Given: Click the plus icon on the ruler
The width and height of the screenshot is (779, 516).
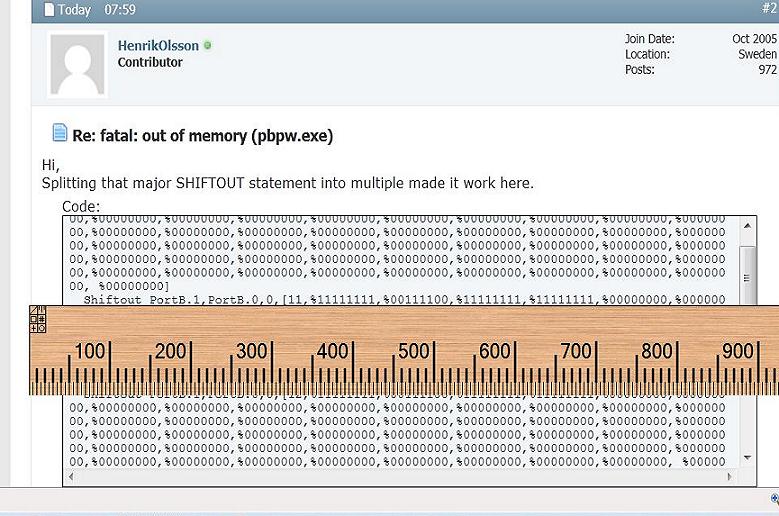Looking at the screenshot, I should click(x=34, y=328).
